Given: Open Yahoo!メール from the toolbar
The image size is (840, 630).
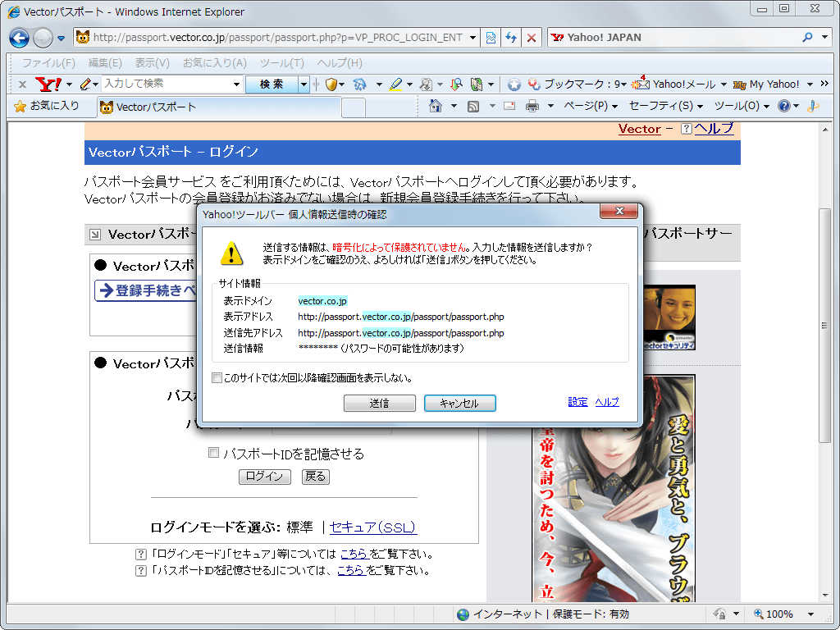Looking at the screenshot, I should pos(674,84).
